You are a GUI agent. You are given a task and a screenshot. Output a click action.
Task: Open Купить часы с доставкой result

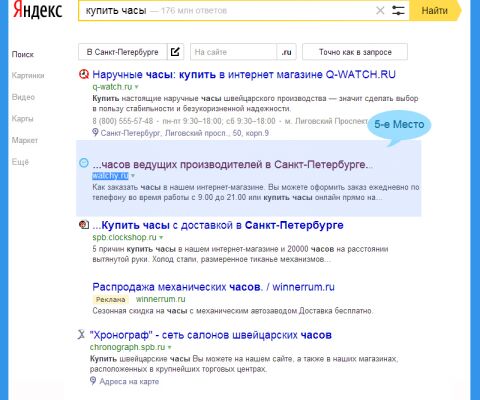218,225
